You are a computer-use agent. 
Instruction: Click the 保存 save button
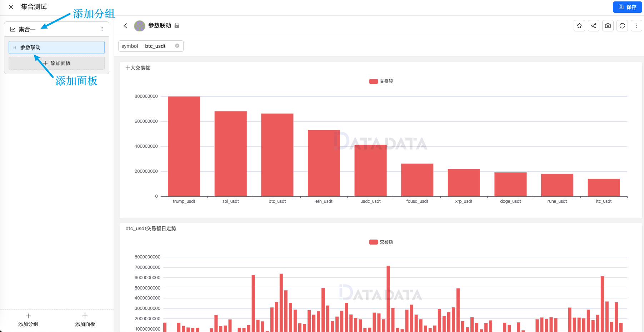[627, 7]
